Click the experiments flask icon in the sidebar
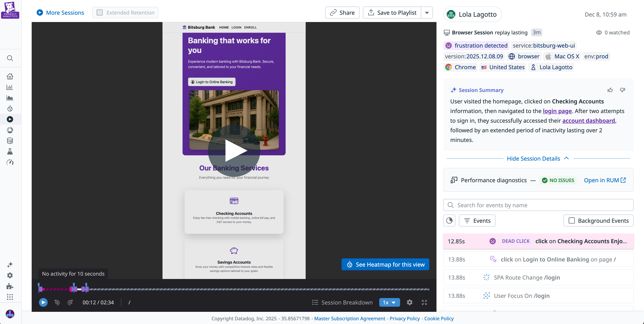The height and width of the screenshot is (324, 644). point(10,151)
